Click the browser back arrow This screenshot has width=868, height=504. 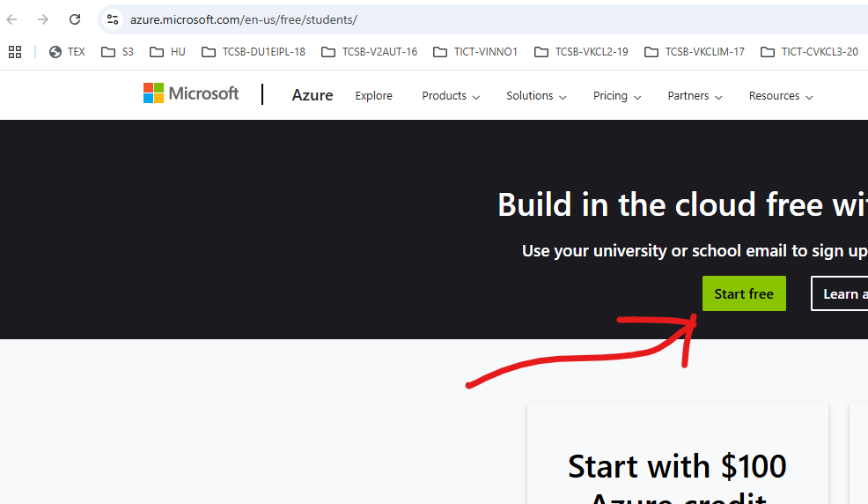(12, 19)
